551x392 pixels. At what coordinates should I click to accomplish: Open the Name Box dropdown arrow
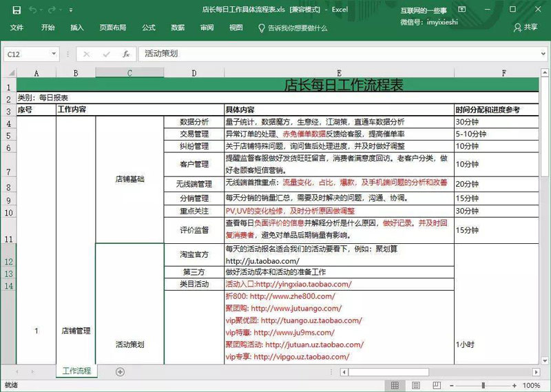[54, 54]
